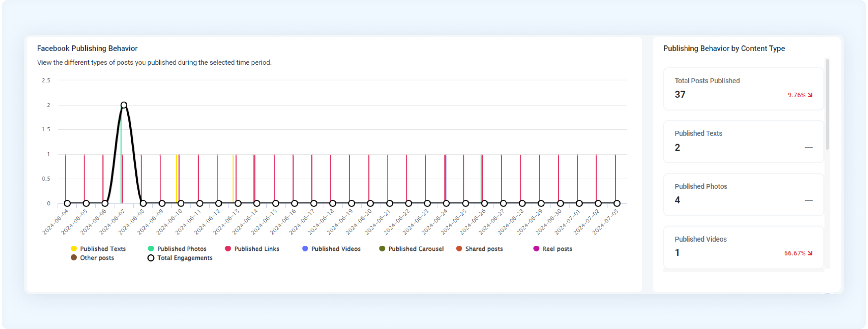Click the 2024-06-20 x-axis date label
The height and width of the screenshot is (329, 868).
tap(359, 221)
